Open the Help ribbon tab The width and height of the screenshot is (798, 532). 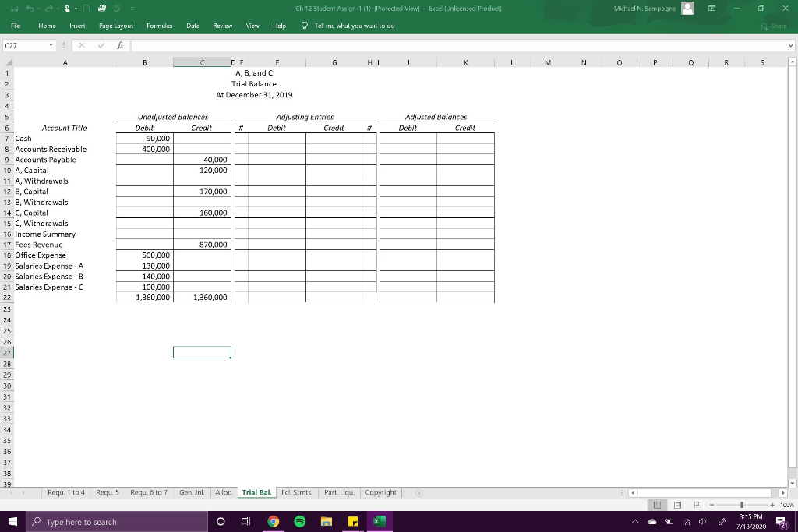pyautogui.click(x=280, y=26)
